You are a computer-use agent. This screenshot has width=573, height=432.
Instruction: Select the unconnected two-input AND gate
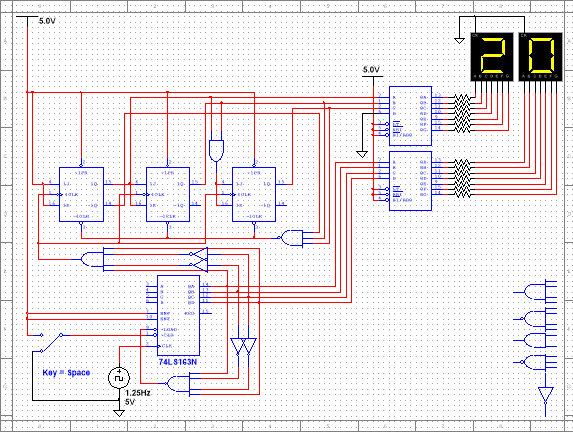[x=536, y=341]
